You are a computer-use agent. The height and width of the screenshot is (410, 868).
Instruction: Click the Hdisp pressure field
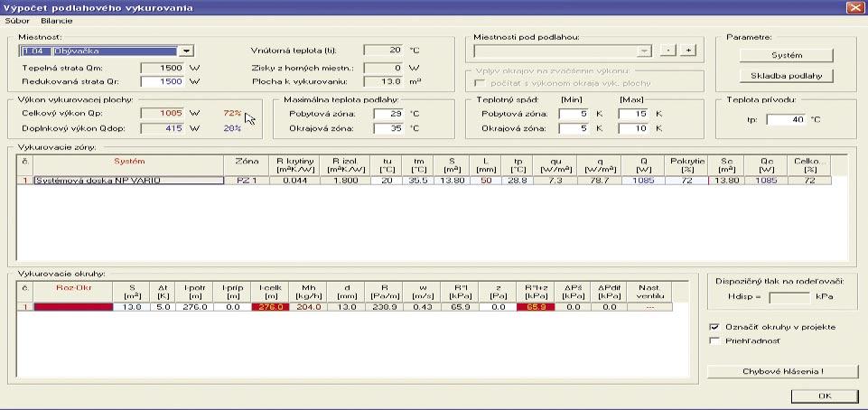[789, 297]
